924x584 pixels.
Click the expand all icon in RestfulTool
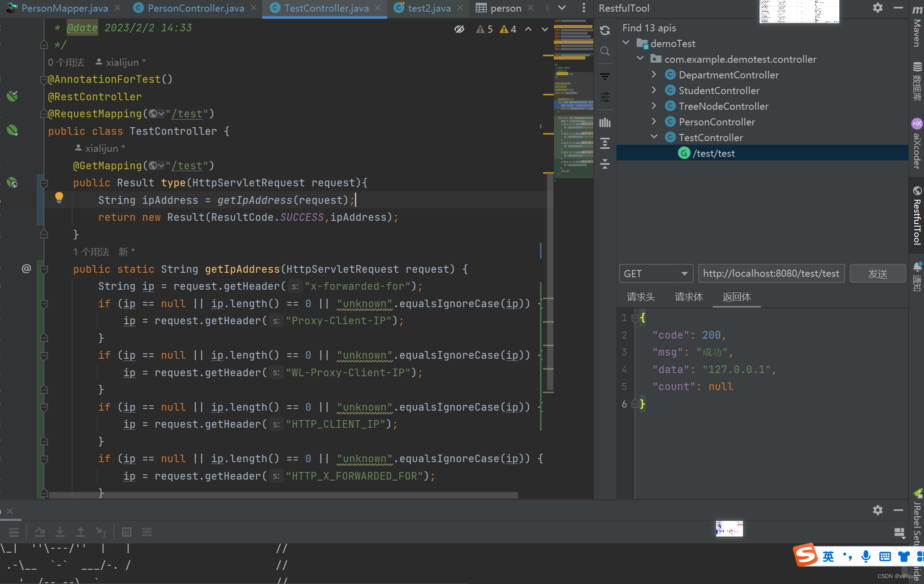tap(605, 143)
